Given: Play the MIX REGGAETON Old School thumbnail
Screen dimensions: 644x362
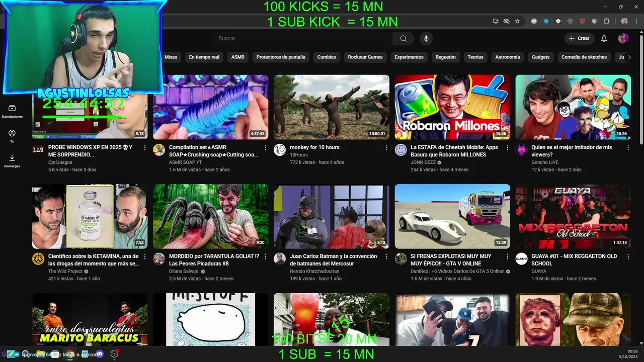Looking at the screenshot, I should [573, 216].
